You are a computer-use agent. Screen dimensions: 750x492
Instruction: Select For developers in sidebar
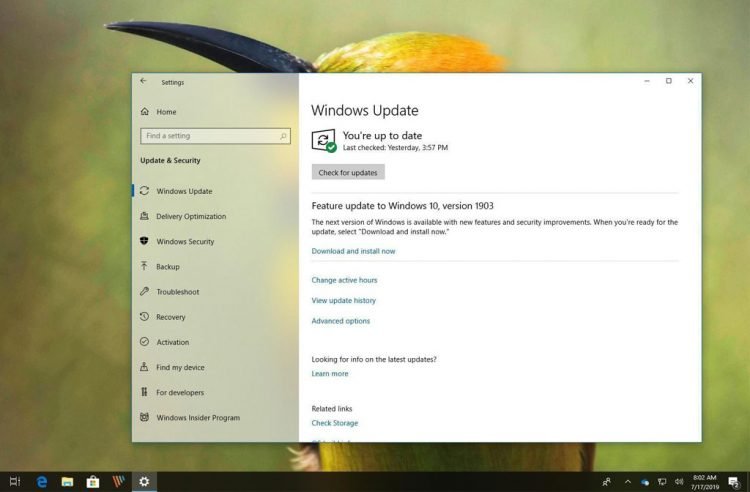(x=180, y=392)
